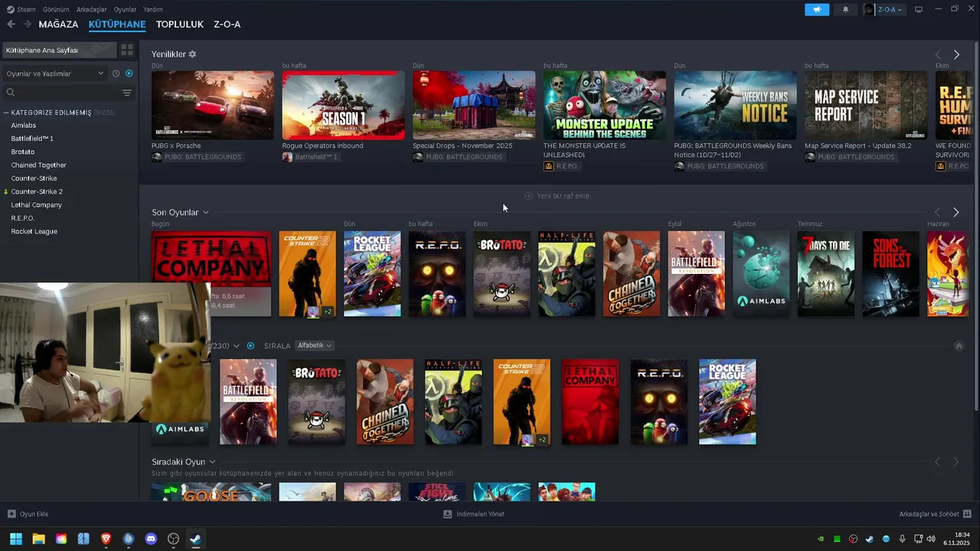This screenshot has height=551, width=980.
Task: Open Yenilikler settings gear
Action: pyautogui.click(x=192, y=54)
